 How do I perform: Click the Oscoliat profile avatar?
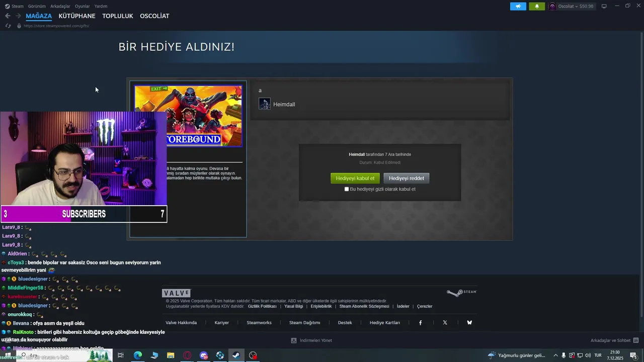552,7
